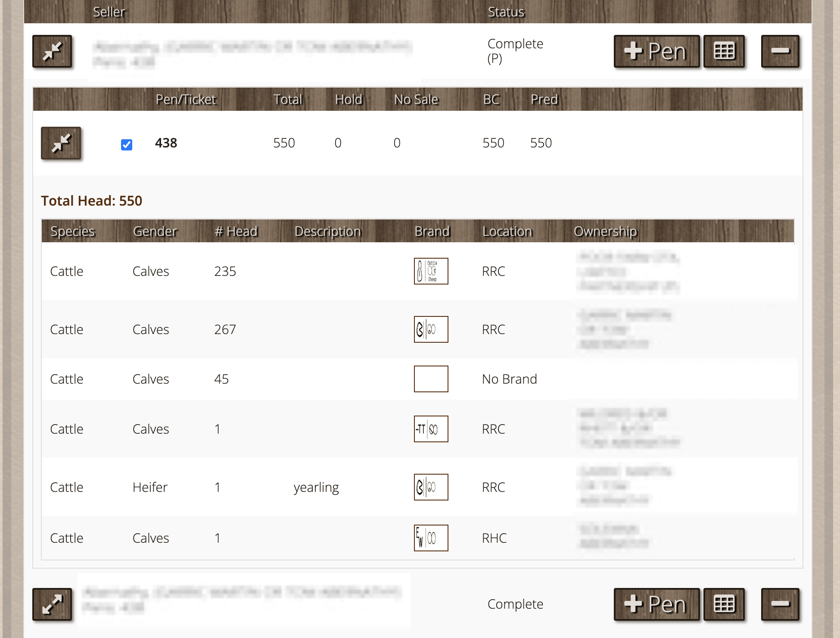Click the empty brand box for 45 calves

[431, 379]
